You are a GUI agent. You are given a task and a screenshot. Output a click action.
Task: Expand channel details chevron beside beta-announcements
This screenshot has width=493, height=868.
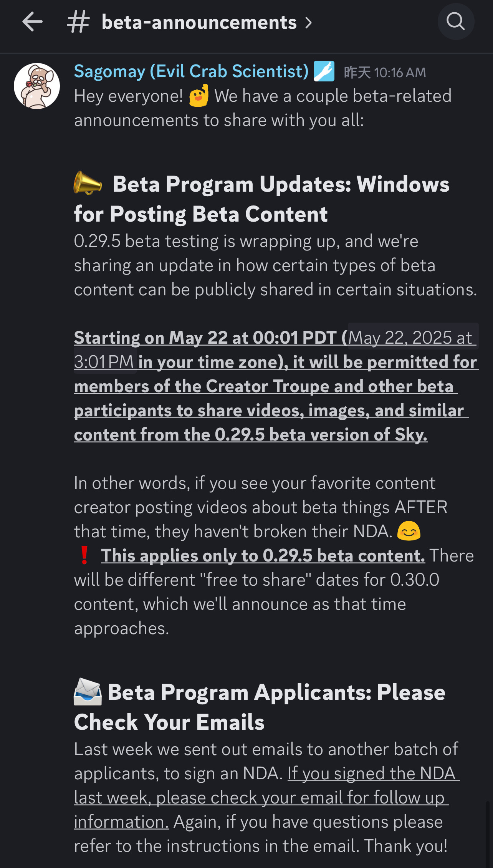(309, 23)
